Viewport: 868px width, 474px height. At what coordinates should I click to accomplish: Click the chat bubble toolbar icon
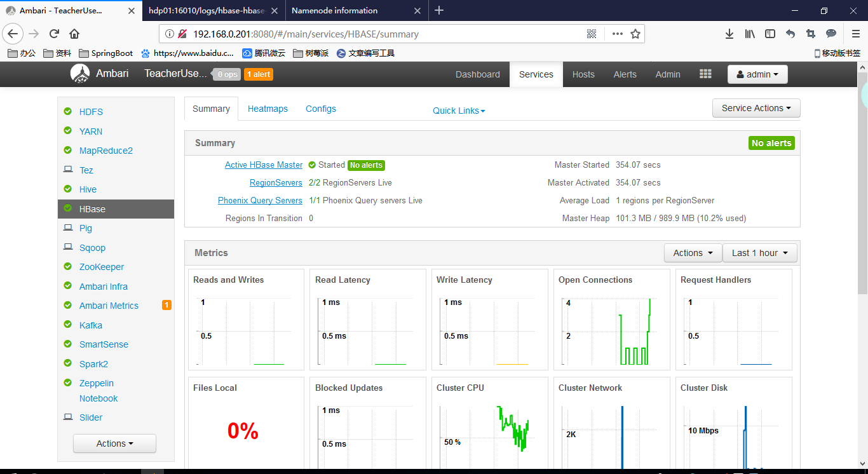[x=831, y=34]
